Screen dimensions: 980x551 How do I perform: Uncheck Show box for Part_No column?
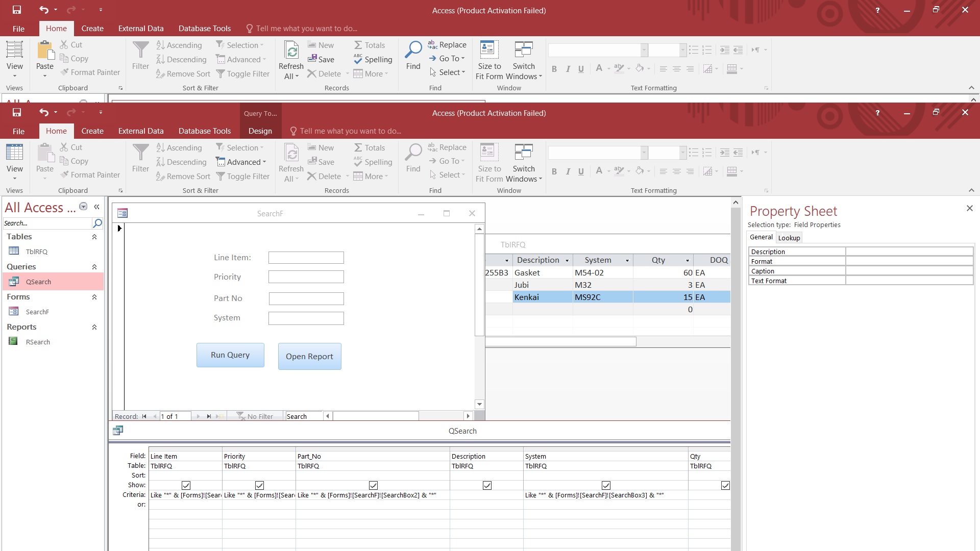pyautogui.click(x=373, y=485)
